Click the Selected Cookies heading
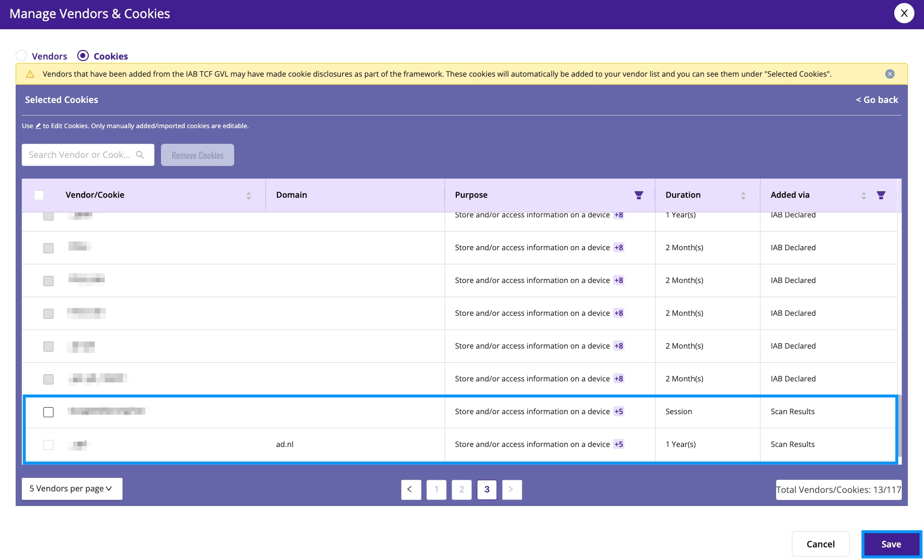This screenshot has width=924, height=560. 62,100
